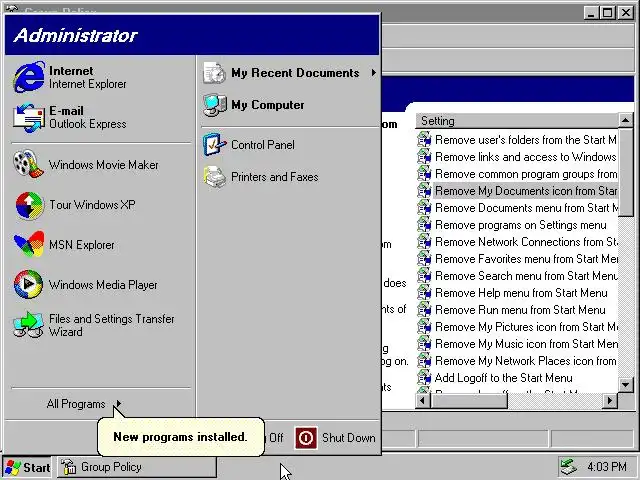Viewport: 640px width, 480px height.
Task: Select Control Panel menu entry text
Action: pyautogui.click(x=262, y=145)
